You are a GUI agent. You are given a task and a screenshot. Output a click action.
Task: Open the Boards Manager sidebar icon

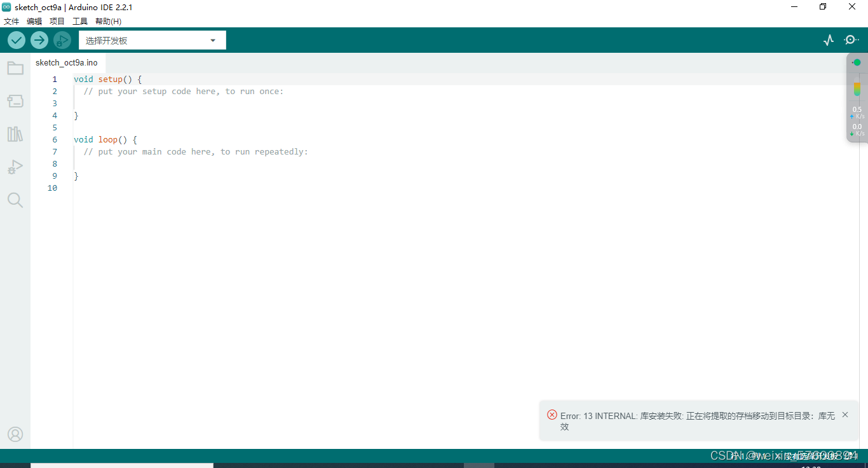pos(15,100)
